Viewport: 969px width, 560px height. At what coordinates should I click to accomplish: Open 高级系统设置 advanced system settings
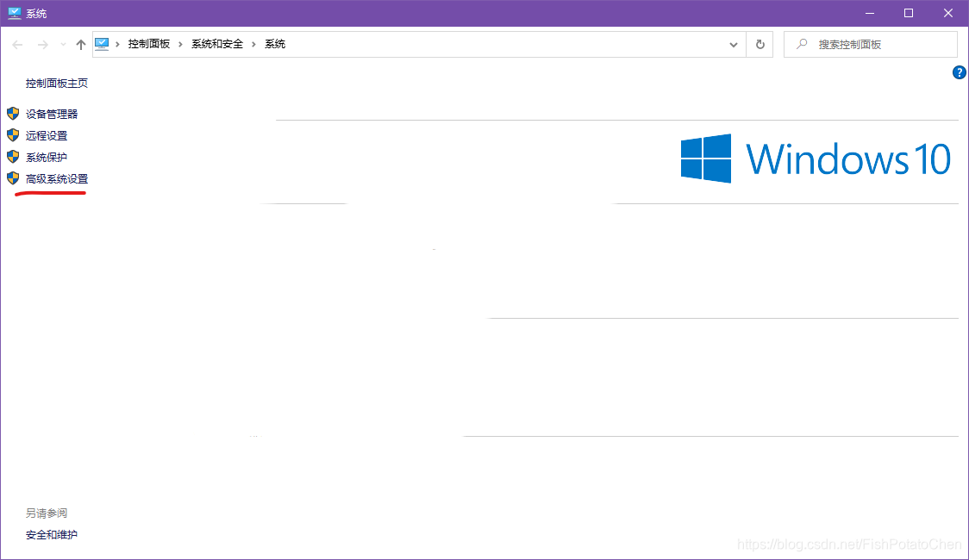click(x=57, y=179)
